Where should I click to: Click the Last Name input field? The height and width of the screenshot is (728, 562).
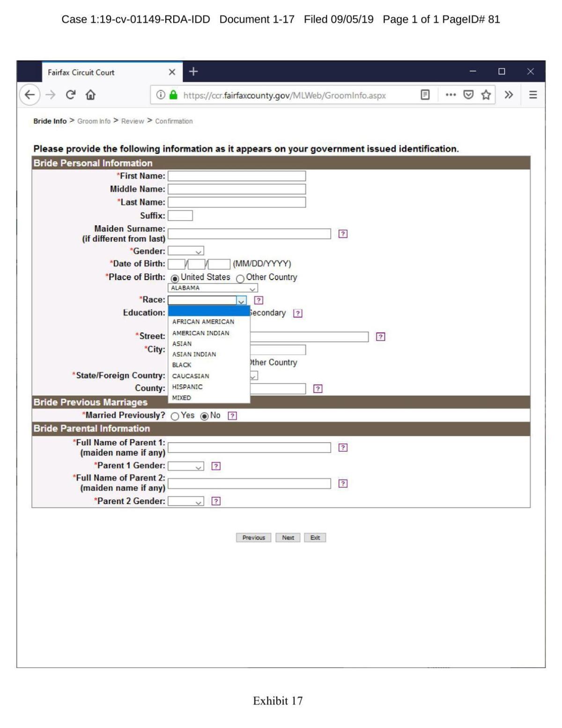(x=237, y=202)
